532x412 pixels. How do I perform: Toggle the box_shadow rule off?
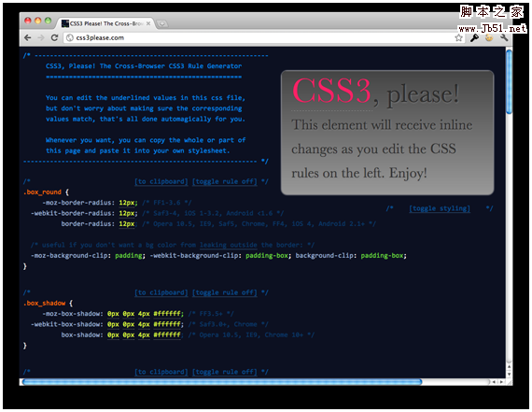225,292
